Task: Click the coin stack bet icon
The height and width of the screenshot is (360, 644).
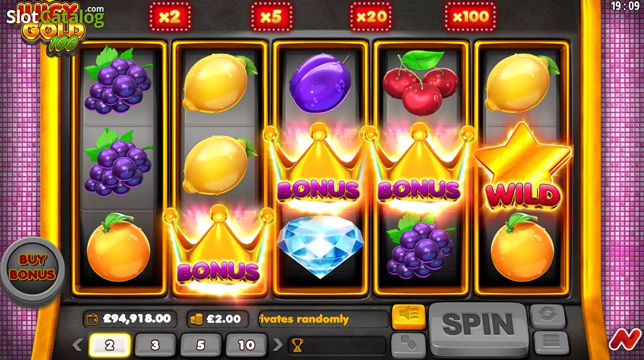Action: (x=196, y=319)
